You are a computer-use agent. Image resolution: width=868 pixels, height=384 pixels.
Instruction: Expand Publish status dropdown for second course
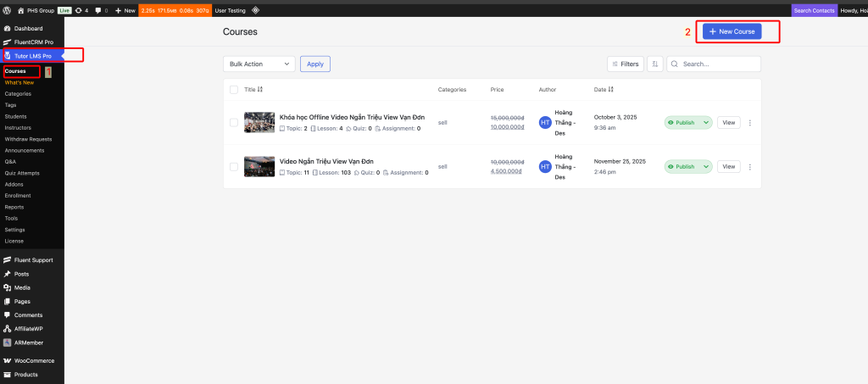pos(706,166)
